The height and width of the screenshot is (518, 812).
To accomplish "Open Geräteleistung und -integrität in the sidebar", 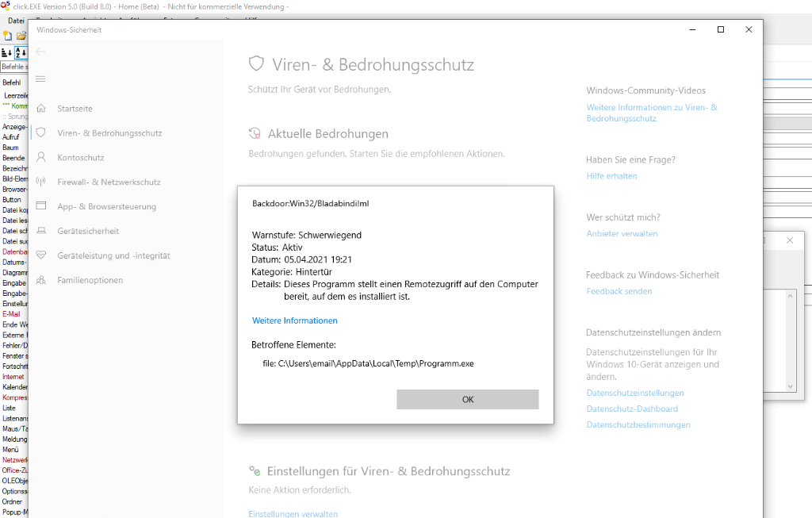I will (x=113, y=255).
